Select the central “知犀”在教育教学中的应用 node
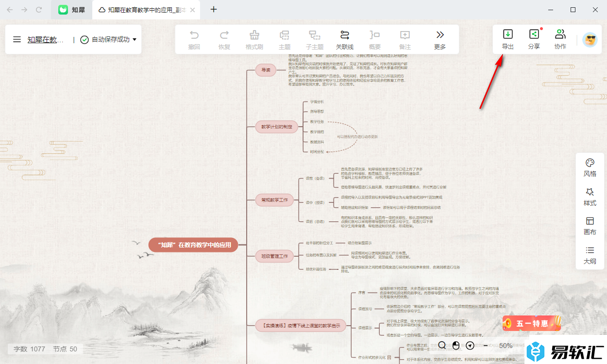Screen dimensions: 607x364 [x=194, y=245]
